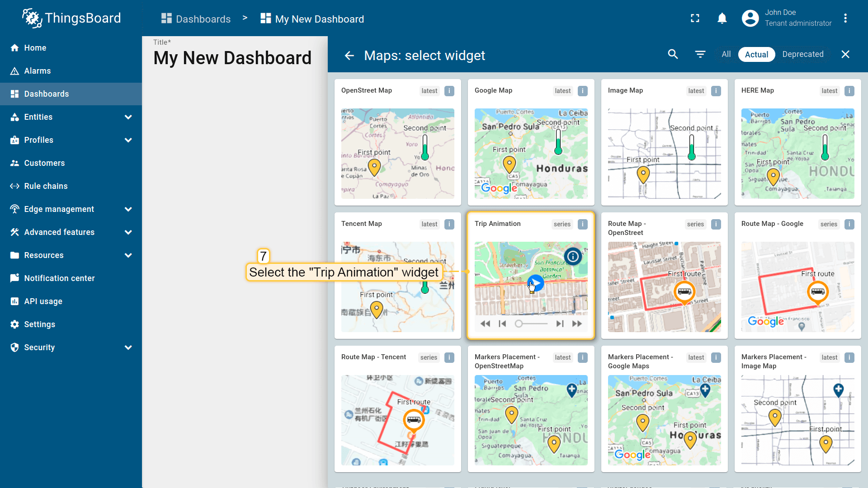Go to Dashboards in the sidebar

pos(71,94)
